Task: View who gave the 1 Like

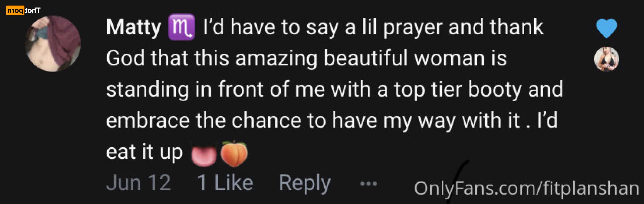Action: [x=225, y=183]
